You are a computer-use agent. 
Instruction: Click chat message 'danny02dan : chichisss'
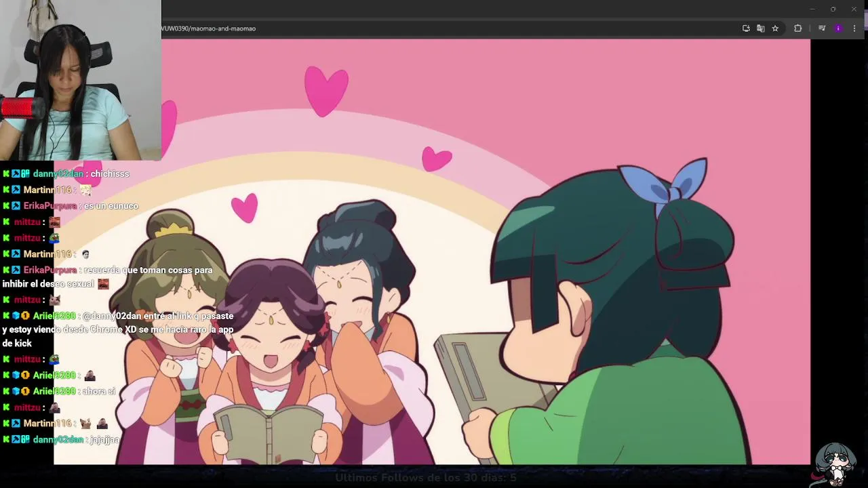coord(66,174)
